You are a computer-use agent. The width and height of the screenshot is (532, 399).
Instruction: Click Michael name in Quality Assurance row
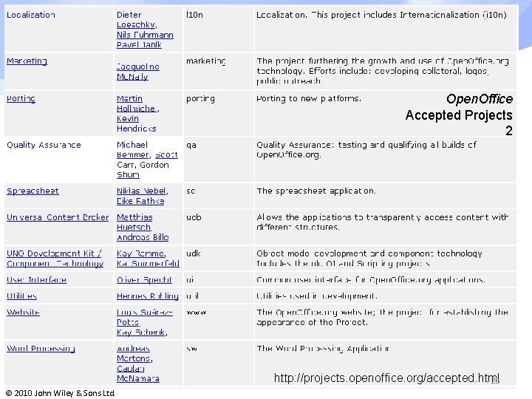(x=132, y=145)
